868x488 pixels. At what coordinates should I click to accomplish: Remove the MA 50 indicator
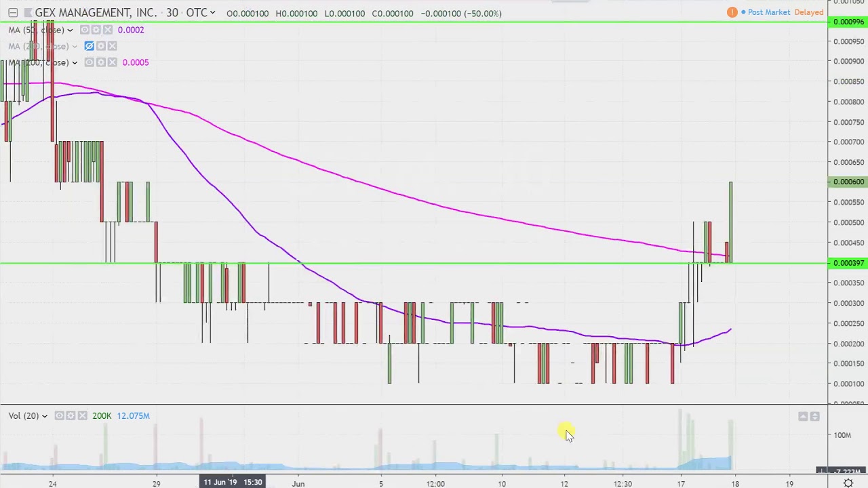click(108, 30)
